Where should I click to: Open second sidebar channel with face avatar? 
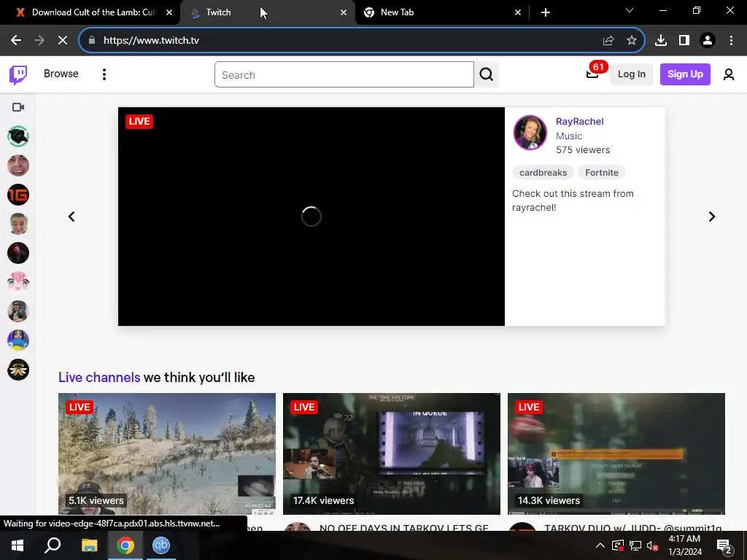tap(18, 166)
